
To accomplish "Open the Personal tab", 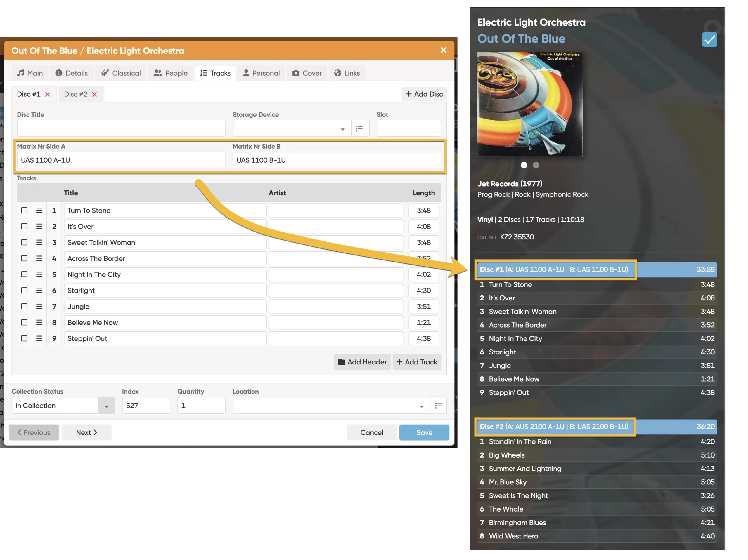I will coord(262,73).
